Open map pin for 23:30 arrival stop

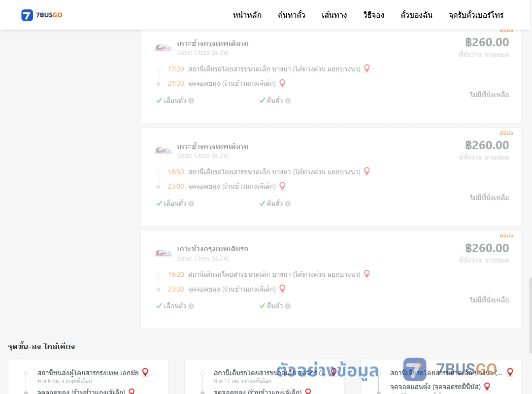click(282, 289)
